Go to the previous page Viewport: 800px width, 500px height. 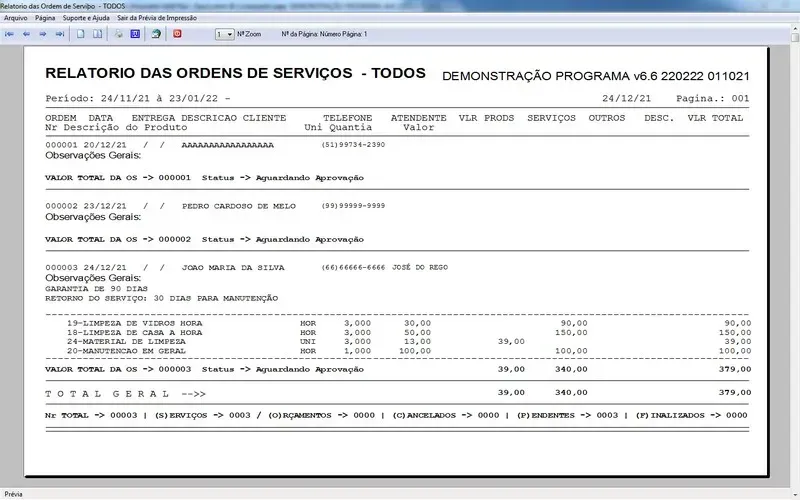point(26,34)
